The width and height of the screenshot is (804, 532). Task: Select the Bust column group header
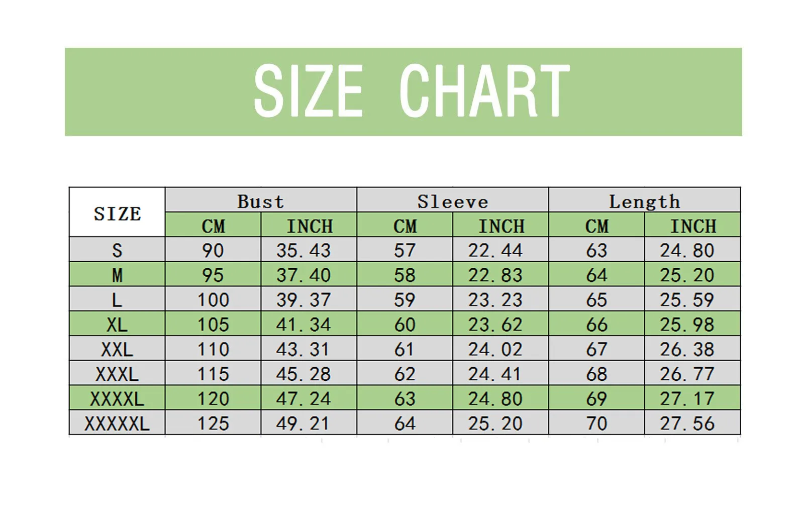pyautogui.click(x=261, y=201)
